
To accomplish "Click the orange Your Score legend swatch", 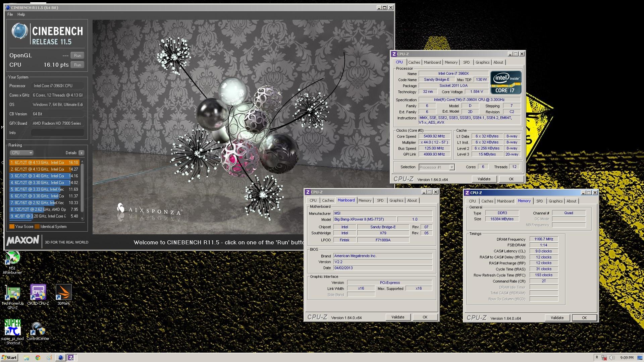I will click(12, 227).
